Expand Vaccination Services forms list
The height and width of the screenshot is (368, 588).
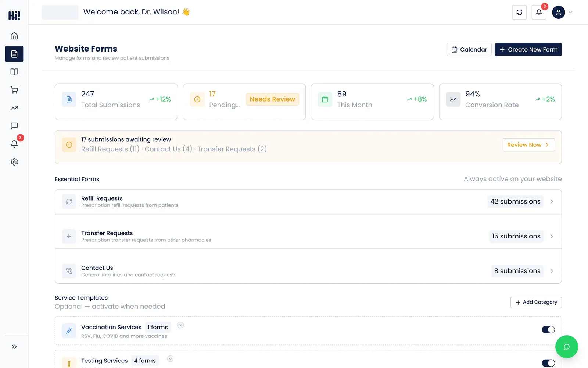[x=180, y=325]
